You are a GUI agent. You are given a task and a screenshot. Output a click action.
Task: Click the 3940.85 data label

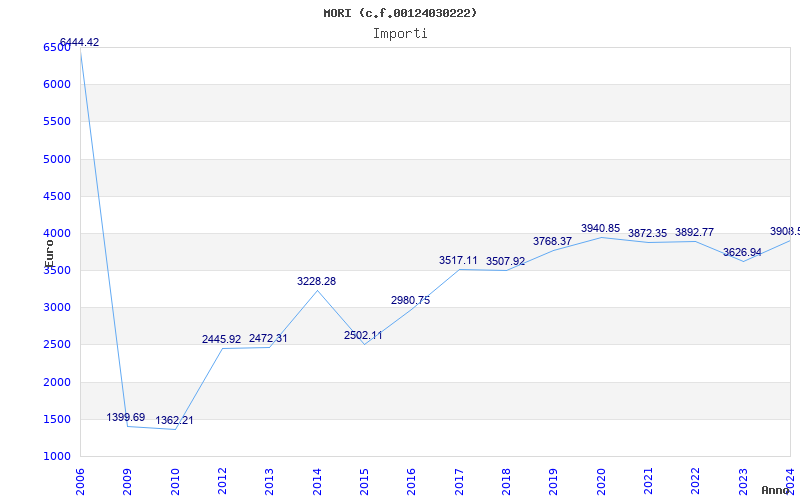coord(601,229)
